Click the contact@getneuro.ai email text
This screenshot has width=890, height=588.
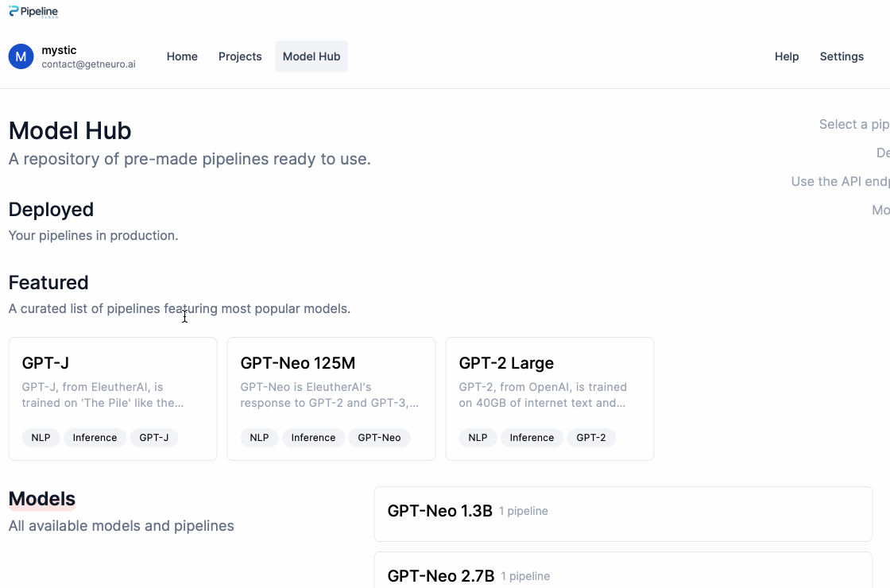pos(88,64)
